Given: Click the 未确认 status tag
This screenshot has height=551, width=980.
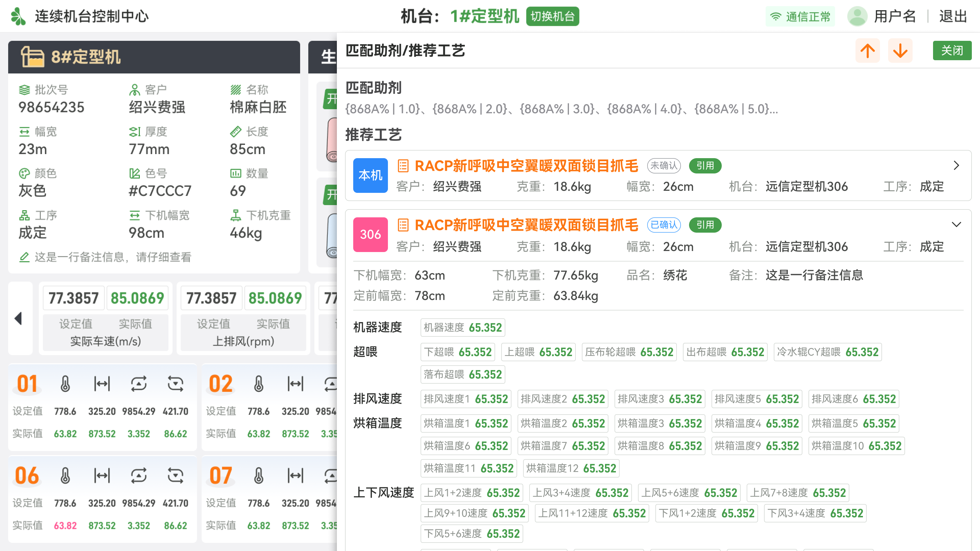Looking at the screenshot, I should 664,166.
